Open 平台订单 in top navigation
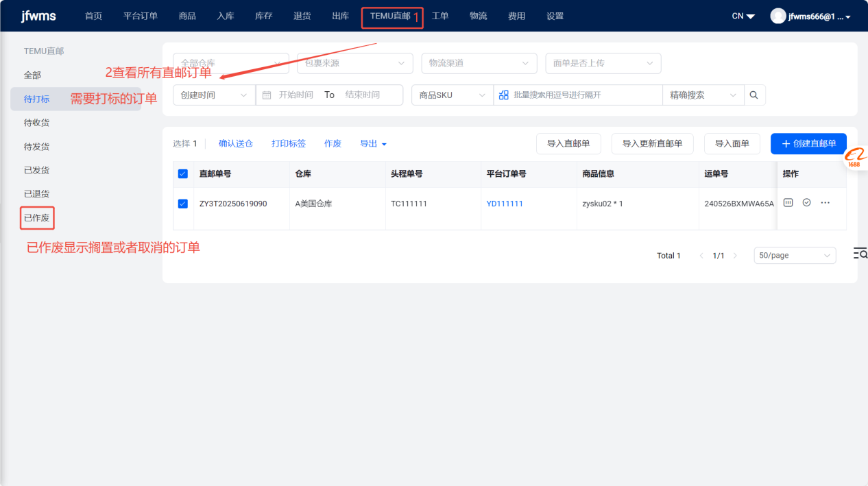 click(x=141, y=16)
